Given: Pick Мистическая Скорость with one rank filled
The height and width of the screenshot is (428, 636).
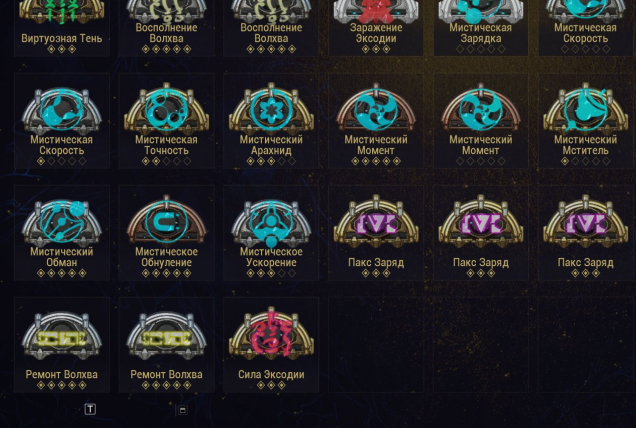Looking at the screenshot, I should (62, 120).
